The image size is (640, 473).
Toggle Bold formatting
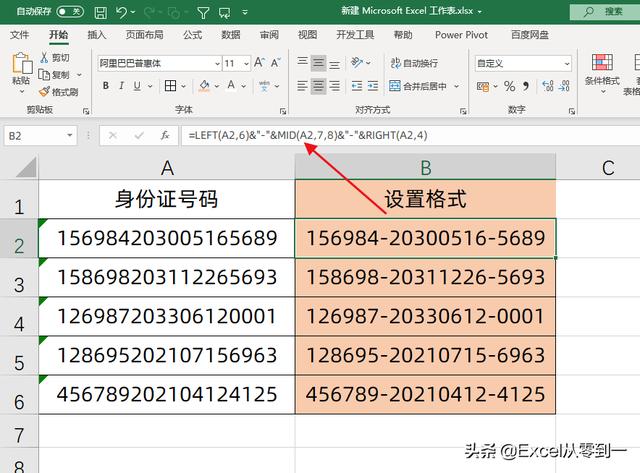[106, 86]
